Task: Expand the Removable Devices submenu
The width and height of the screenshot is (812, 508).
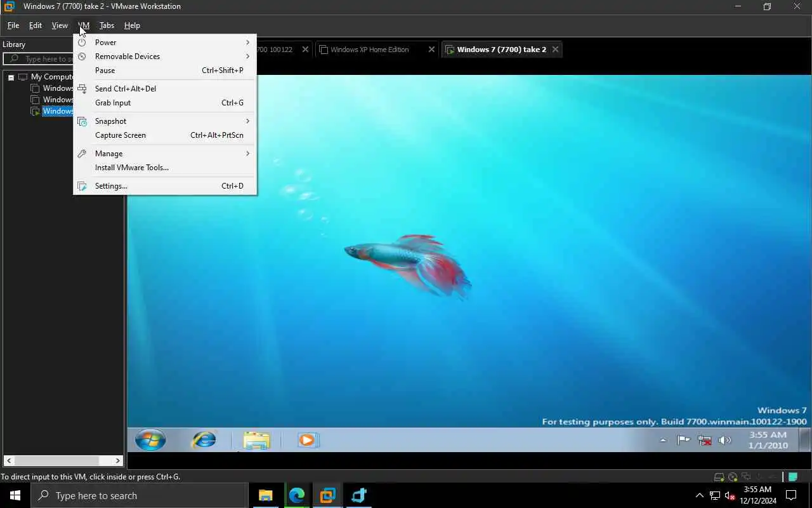Action: click(x=165, y=57)
